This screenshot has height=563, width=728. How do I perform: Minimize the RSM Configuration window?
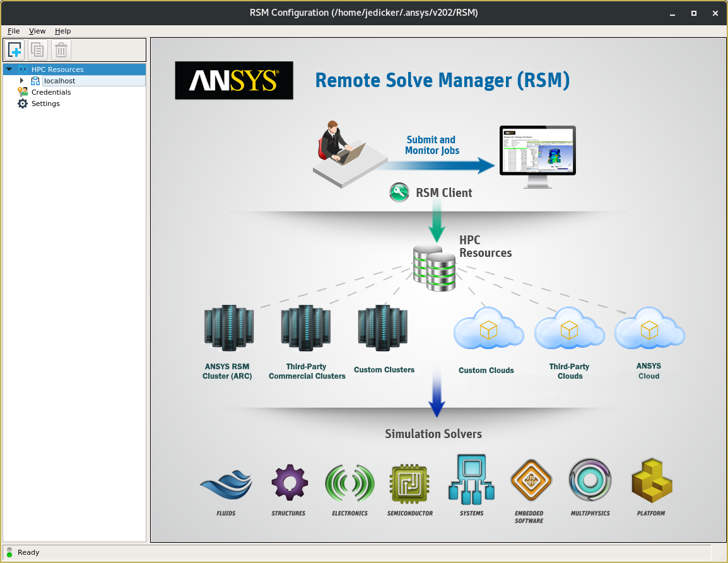click(672, 13)
